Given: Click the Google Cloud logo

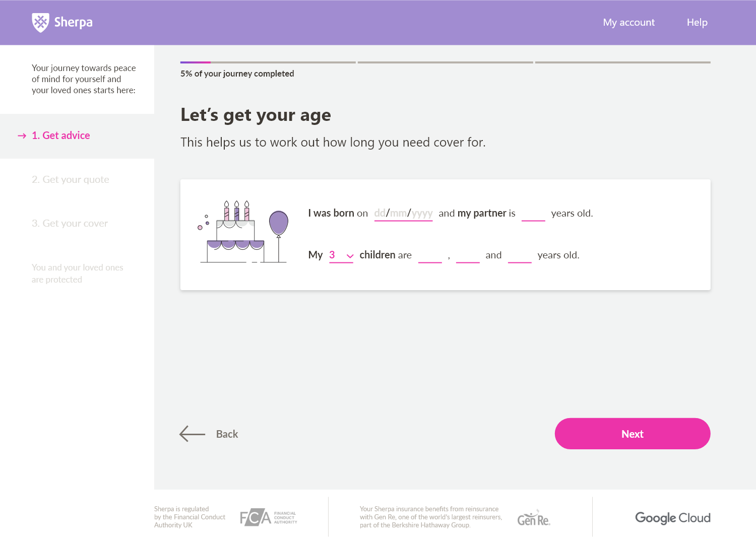Looking at the screenshot, I should coord(673,518).
